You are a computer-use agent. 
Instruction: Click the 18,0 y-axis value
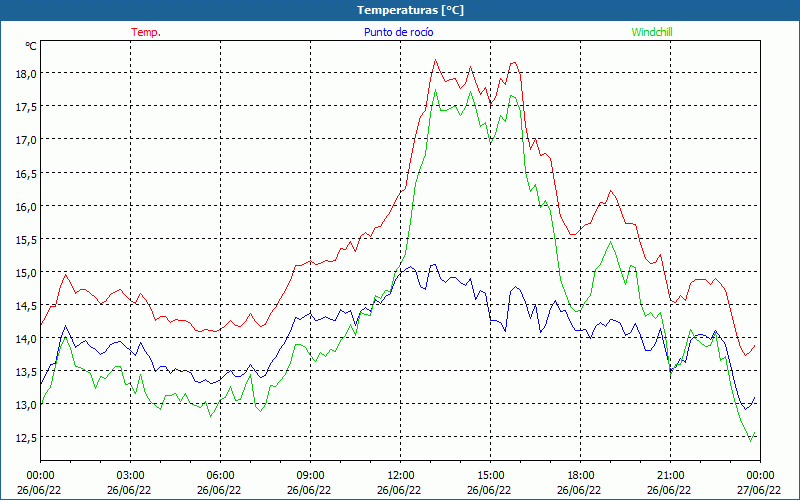[27, 73]
